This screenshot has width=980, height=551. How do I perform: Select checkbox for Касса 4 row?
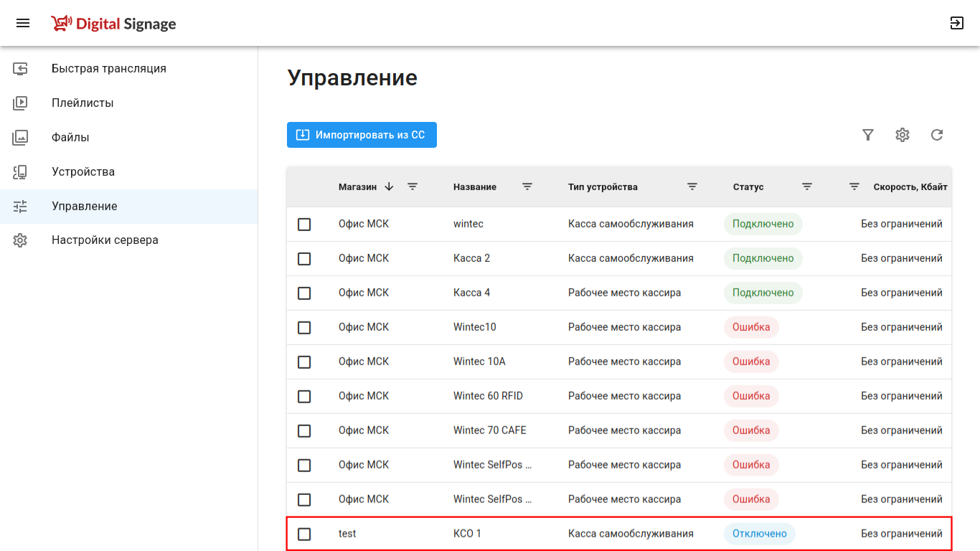coord(304,293)
